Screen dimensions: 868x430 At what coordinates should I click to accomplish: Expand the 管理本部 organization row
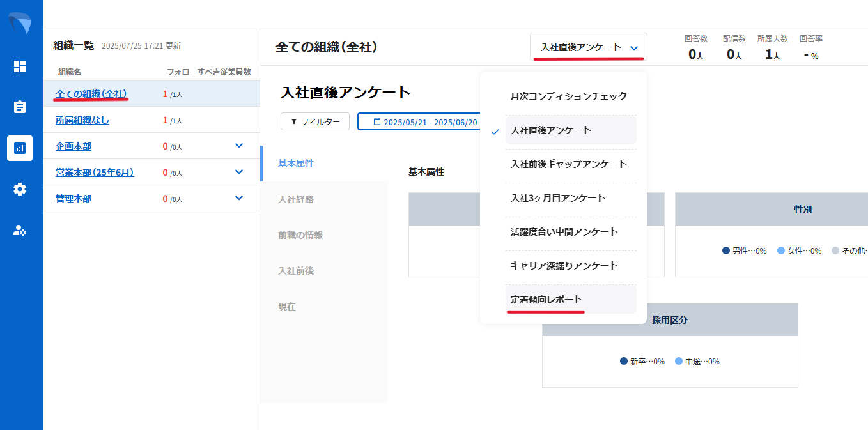pos(239,198)
